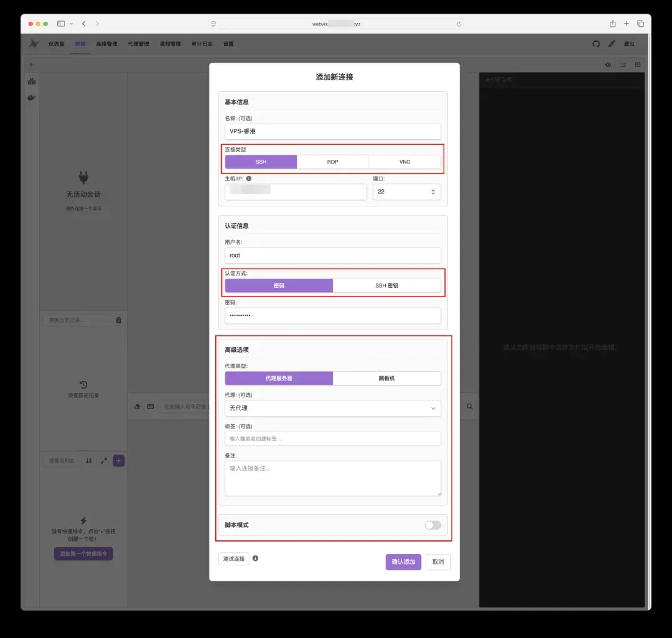Go to 审计日志 in the top navigation

pyautogui.click(x=202, y=44)
